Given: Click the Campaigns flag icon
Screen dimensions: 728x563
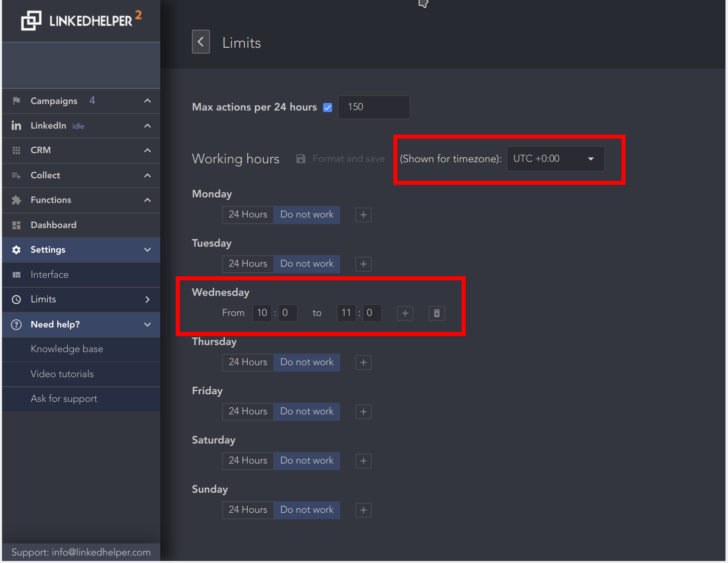Looking at the screenshot, I should (16, 100).
